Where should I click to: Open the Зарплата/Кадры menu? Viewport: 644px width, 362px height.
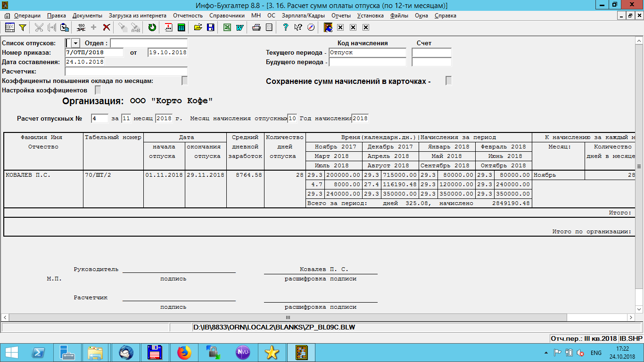303,16
